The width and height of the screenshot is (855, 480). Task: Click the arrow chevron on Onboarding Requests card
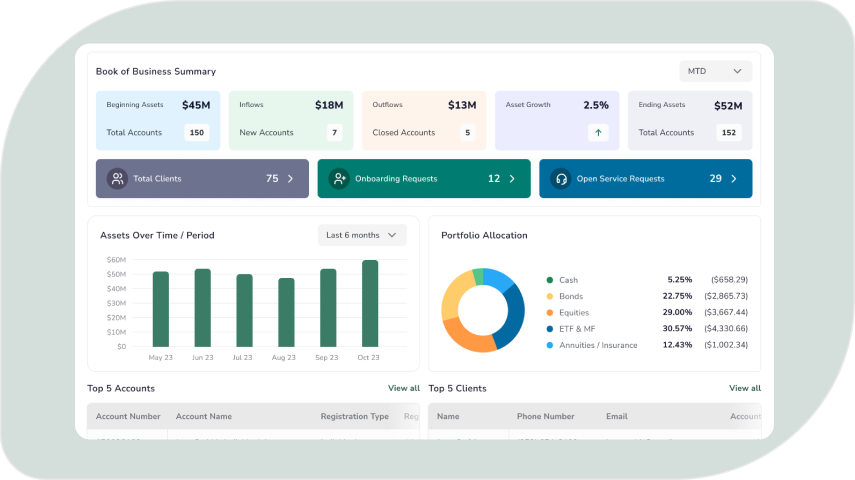coord(512,179)
